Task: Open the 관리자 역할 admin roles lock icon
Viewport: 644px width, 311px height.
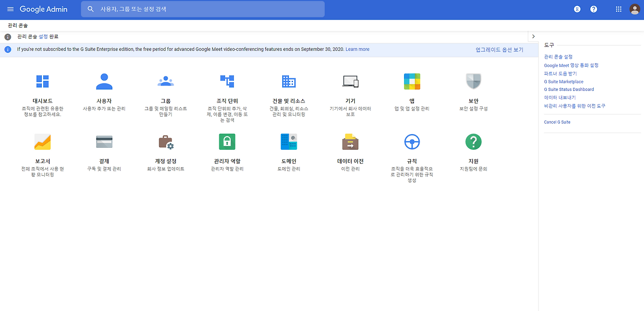Action: (x=227, y=142)
